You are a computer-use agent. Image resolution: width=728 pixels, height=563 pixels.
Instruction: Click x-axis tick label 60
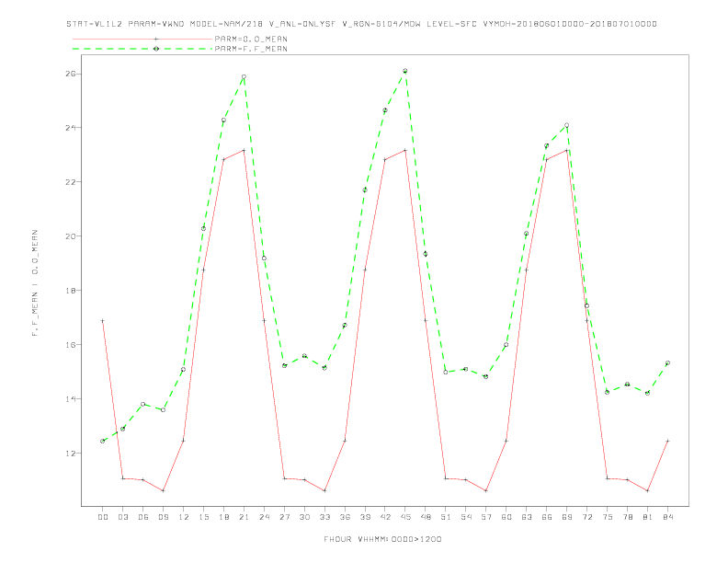506,517
